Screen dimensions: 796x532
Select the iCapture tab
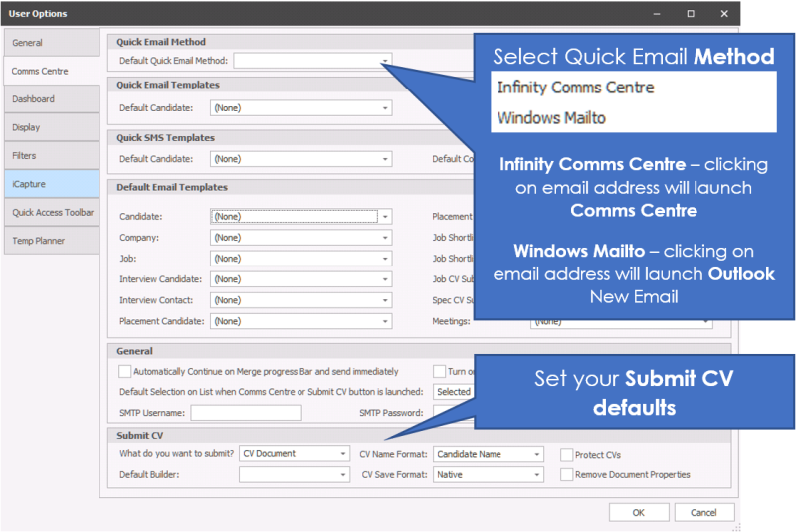click(51, 184)
